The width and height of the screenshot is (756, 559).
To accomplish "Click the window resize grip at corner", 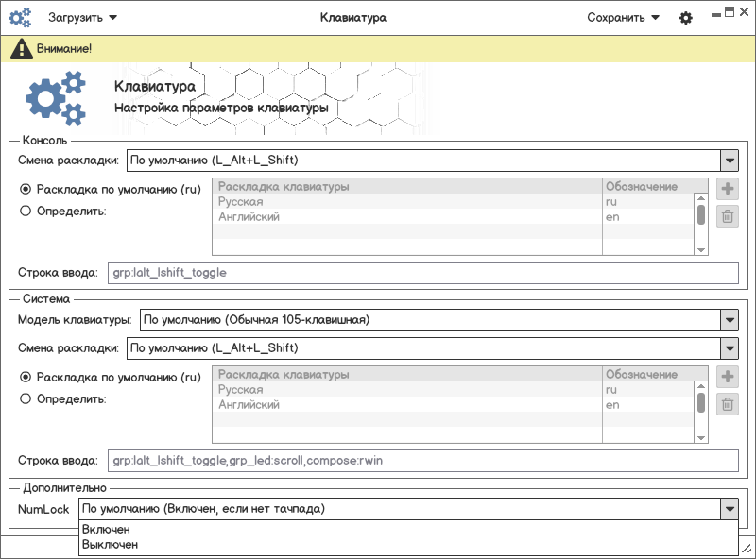I will pyautogui.click(x=747, y=548).
